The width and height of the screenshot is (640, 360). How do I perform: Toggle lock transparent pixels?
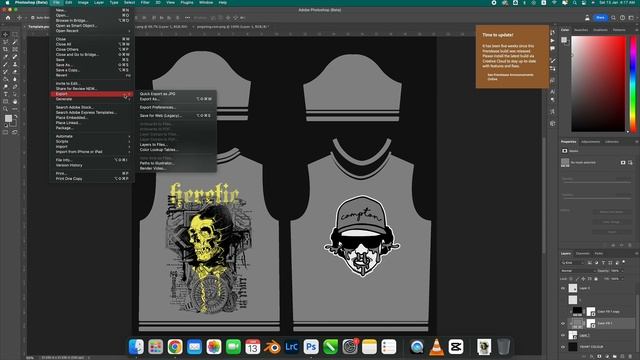571,279
